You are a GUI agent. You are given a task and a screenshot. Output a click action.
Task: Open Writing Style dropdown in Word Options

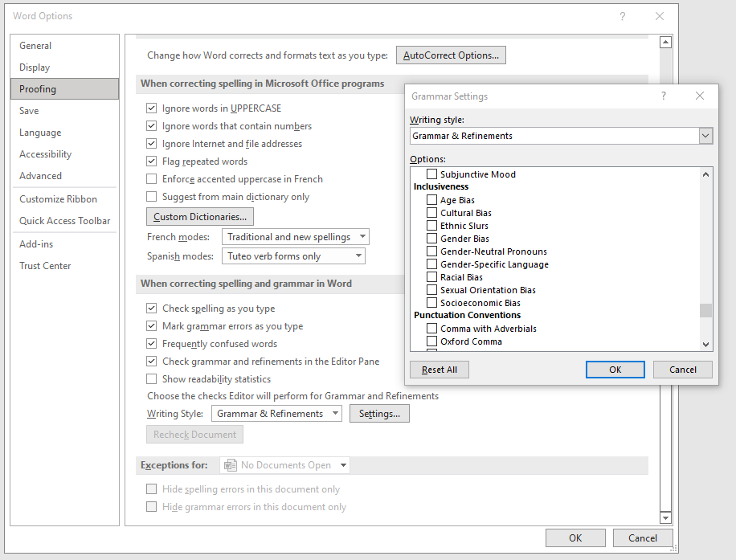pyautogui.click(x=336, y=414)
